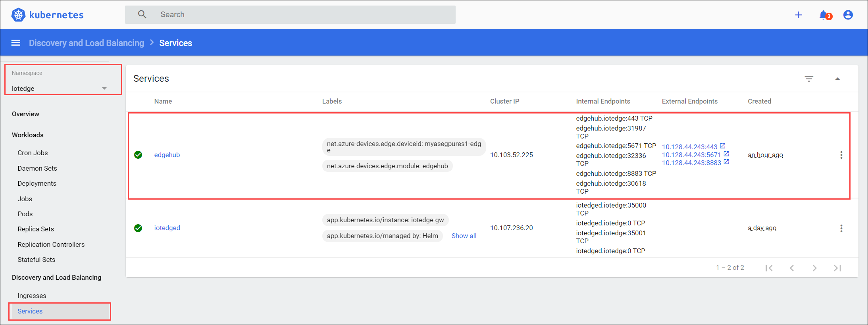Click the Created column header
Screen dimensions: 868x325
759,101
